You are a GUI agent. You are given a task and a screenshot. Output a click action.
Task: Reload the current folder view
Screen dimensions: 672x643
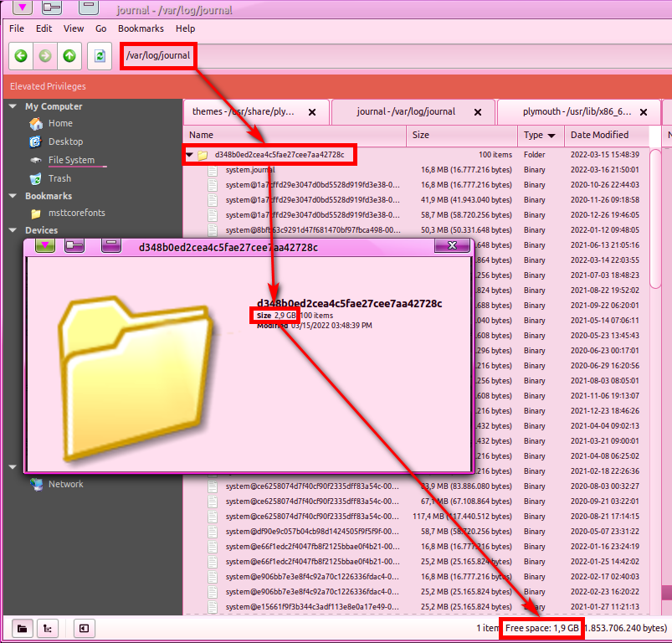(100, 56)
